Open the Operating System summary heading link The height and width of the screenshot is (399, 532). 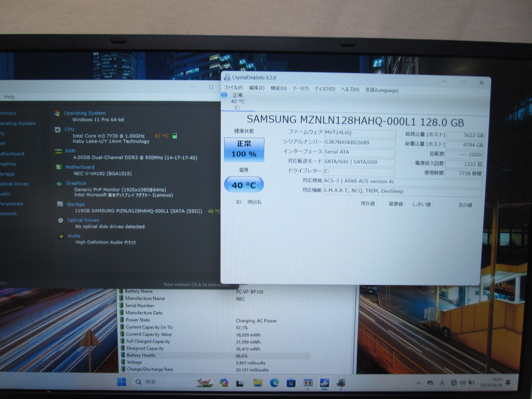pos(85,113)
